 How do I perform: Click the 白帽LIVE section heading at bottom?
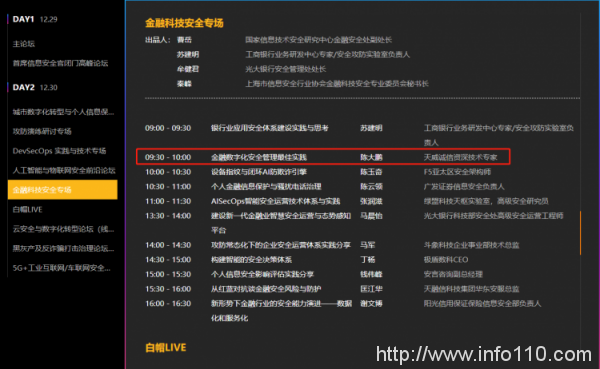[166, 348]
